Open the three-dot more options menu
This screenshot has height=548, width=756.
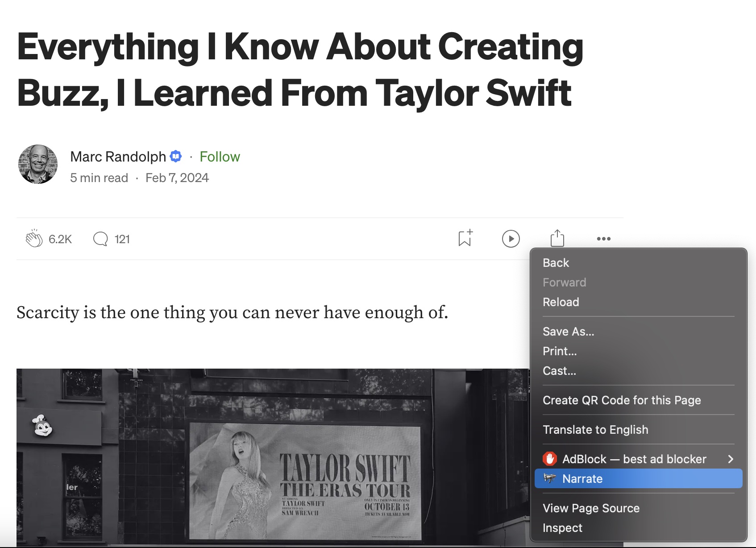[x=603, y=239]
